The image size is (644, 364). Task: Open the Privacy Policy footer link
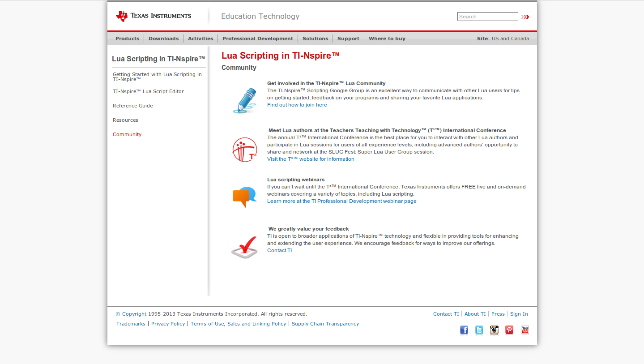coord(168,324)
